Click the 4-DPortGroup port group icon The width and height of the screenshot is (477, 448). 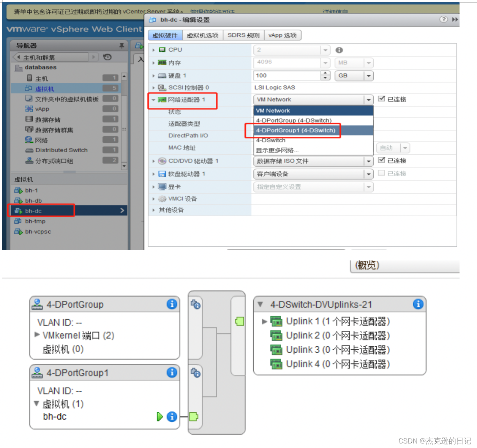pos(37,304)
